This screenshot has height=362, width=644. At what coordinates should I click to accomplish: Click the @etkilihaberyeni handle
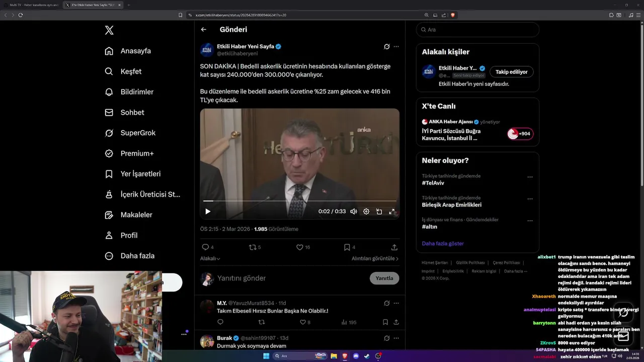point(237,53)
